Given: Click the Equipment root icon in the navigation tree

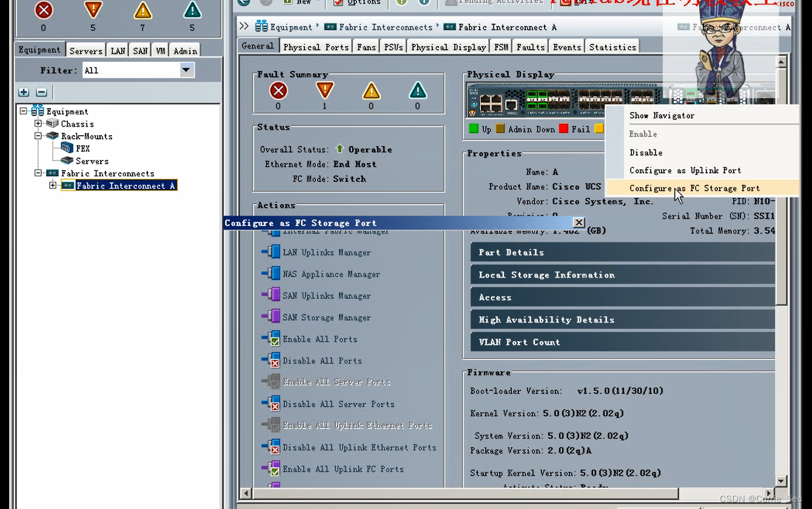Looking at the screenshot, I should pos(38,111).
